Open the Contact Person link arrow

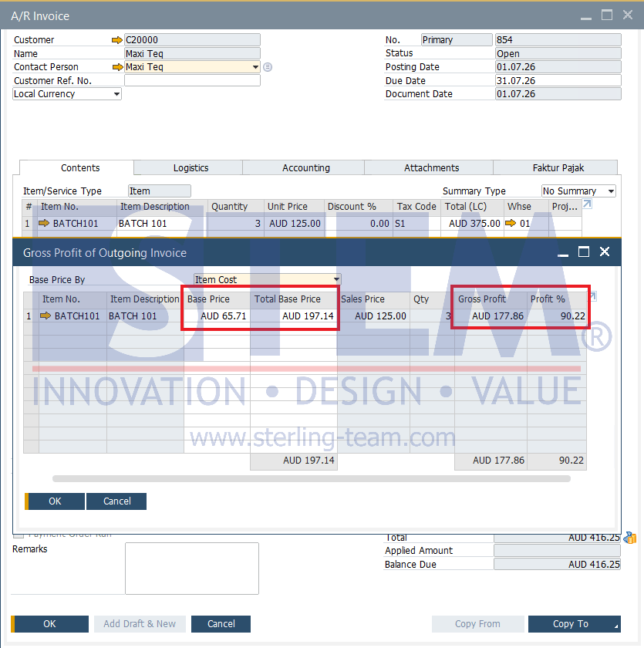pyautogui.click(x=118, y=67)
